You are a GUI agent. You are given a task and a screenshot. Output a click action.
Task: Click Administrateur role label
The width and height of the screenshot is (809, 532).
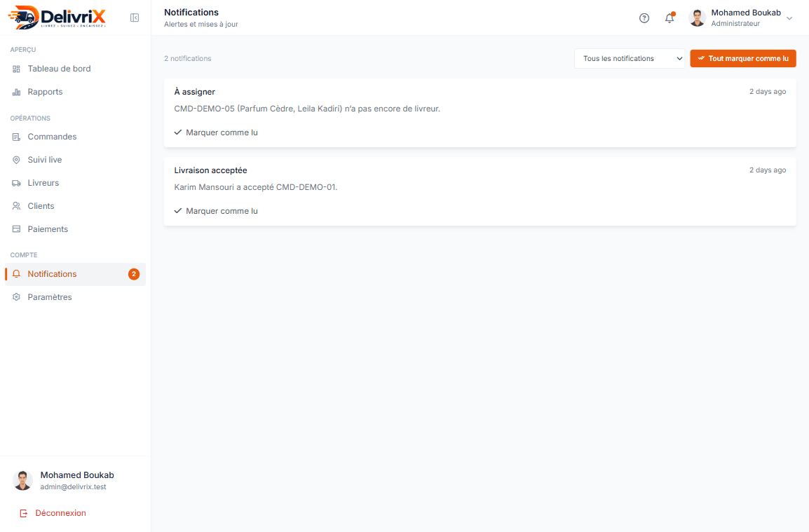pyautogui.click(x=735, y=24)
